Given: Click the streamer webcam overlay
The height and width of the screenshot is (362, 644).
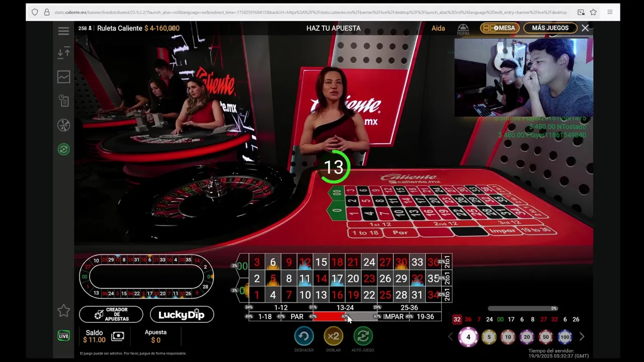Looking at the screenshot, I should pyautogui.click(x=524, y=78).
